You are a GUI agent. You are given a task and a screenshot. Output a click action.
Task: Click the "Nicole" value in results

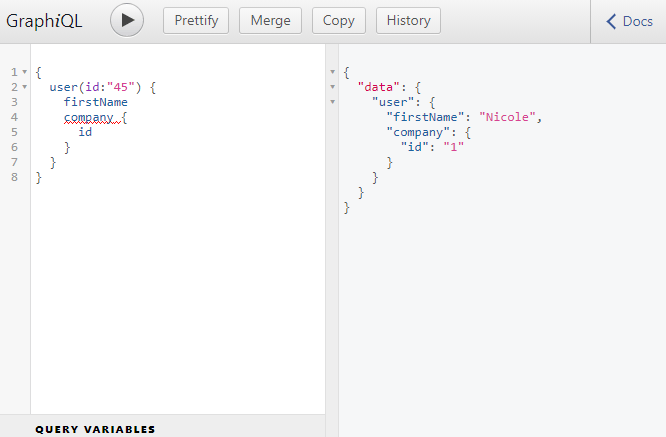point(507,117)
